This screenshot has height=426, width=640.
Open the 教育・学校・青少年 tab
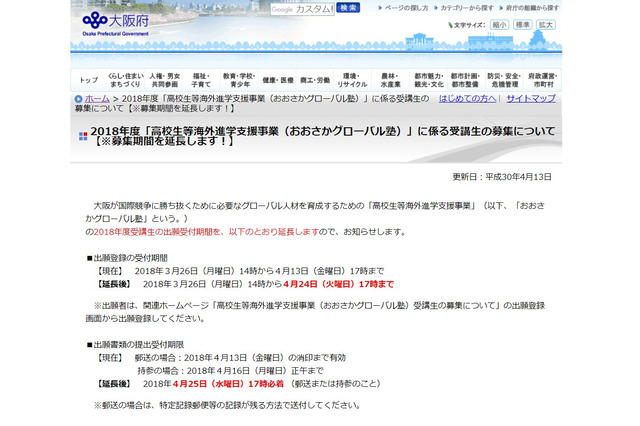coord(239,80)
